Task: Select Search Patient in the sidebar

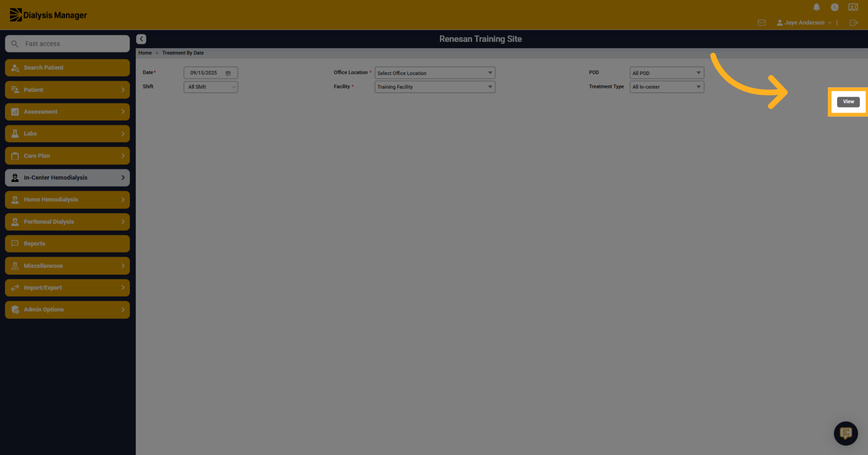Action: (x=67, y=68)
